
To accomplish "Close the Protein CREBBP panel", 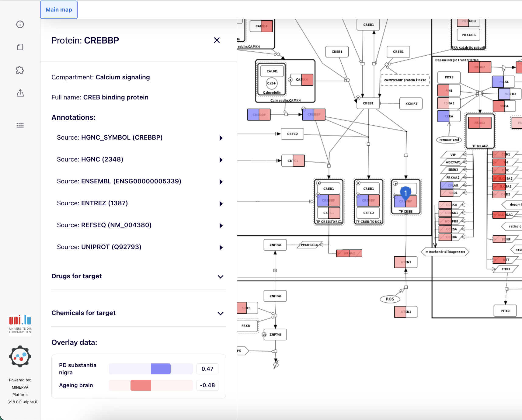I will pos(217,40).
